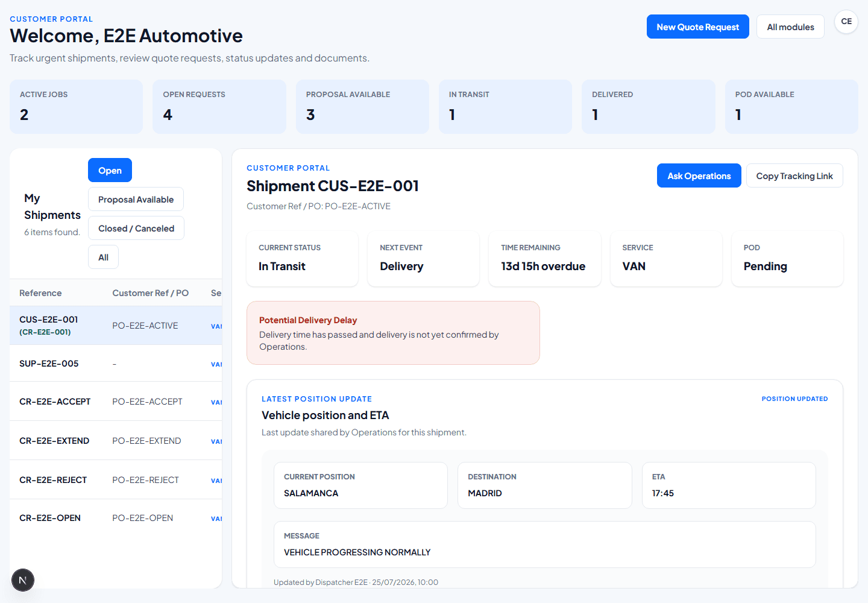Viewport: 868px width, 603px height.
Task: Click the Updated by Dispatcher E2E timestamp
Action: point(356,582)
